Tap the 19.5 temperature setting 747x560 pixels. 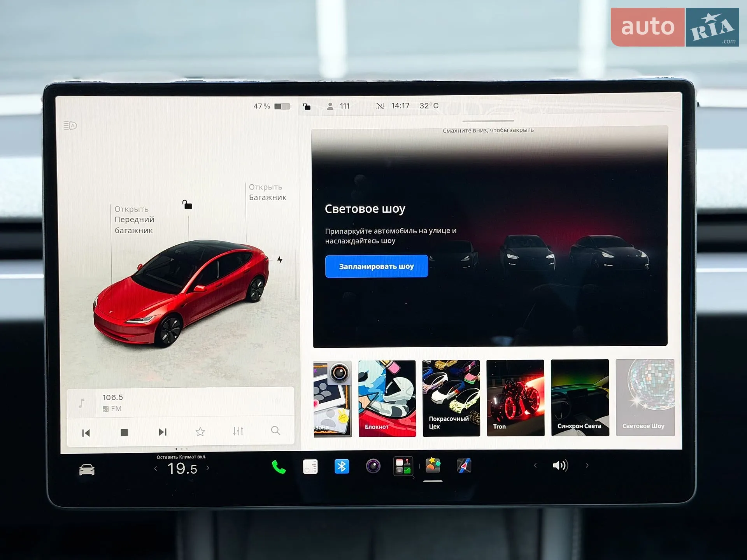(x=182, y=469)
